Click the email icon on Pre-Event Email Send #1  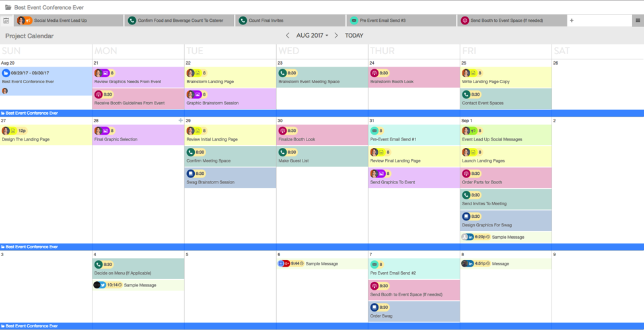(x=374, y=131)
